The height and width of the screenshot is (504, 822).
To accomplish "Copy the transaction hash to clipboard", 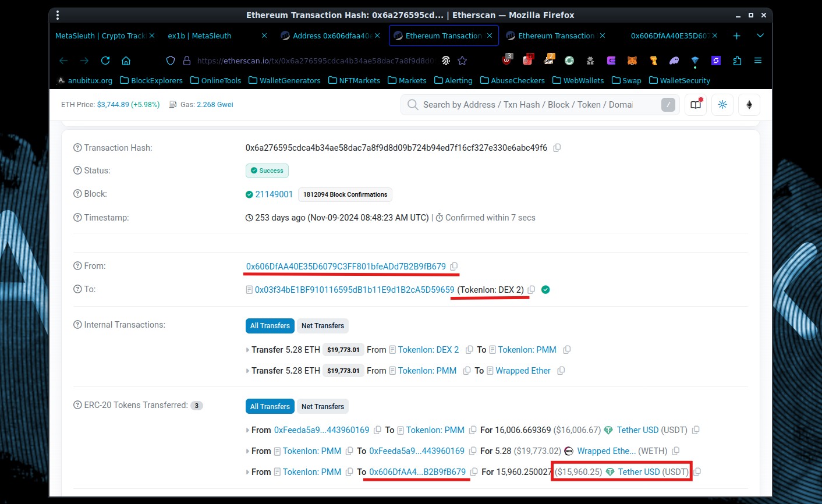I will click(x=557, y=148).
